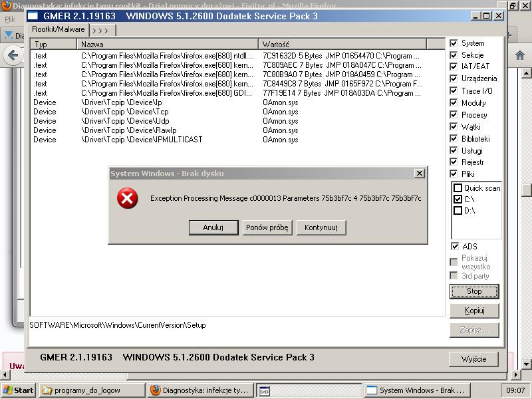The image size is (532, 399).
Task: Uncheck Trace I/O option
Action: (x=454, y=90)
